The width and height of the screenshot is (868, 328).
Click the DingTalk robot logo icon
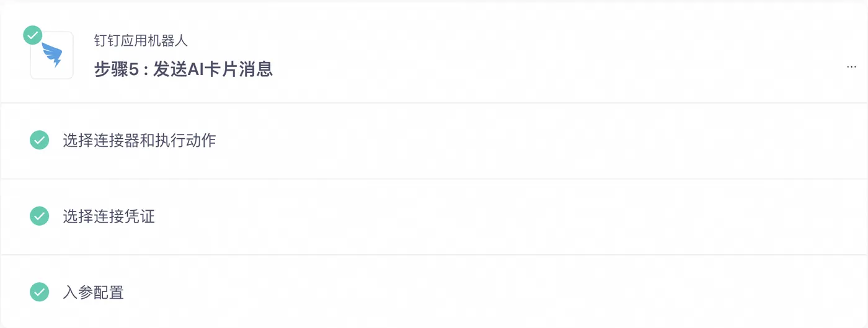(x=52, y=55)
